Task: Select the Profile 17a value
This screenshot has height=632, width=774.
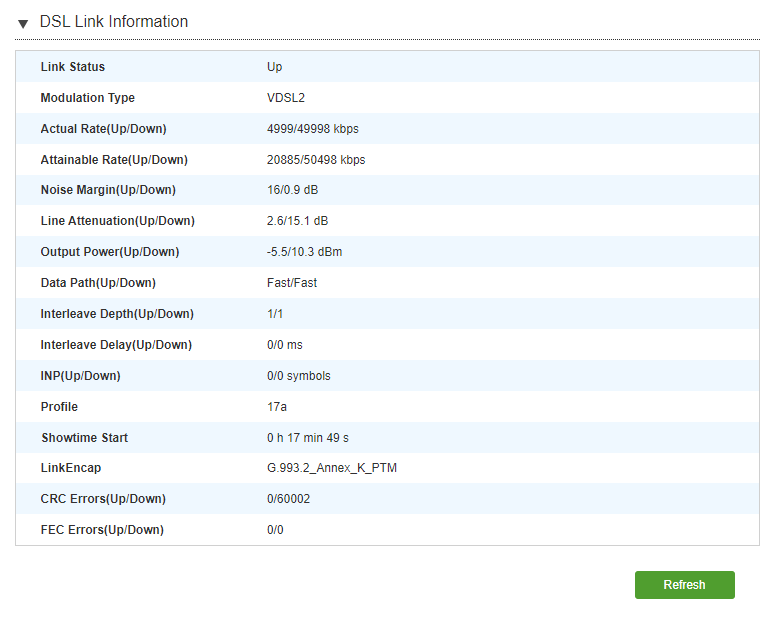Action: tap(276, 407)
